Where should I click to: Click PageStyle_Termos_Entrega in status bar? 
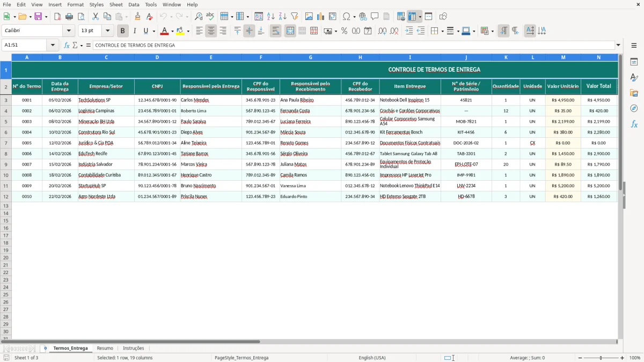[x=241, y=358]
